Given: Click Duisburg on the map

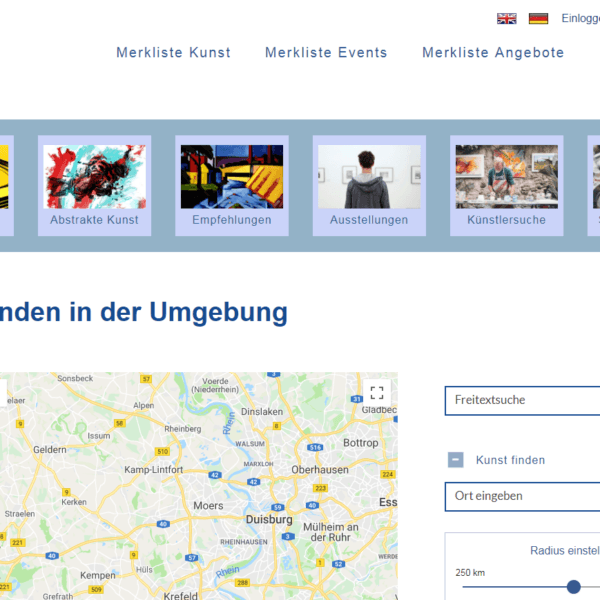Looking at the screenshot, I should click(x=269, y=519).
